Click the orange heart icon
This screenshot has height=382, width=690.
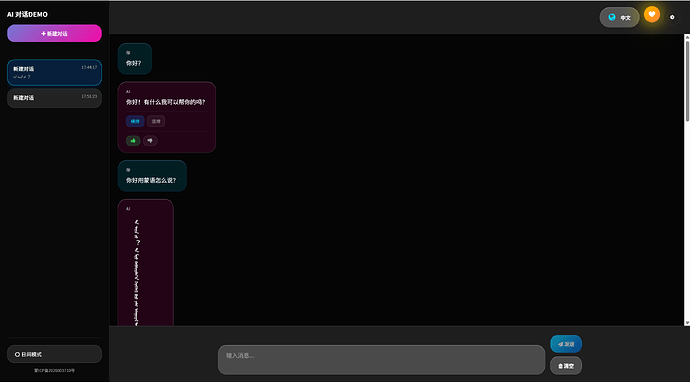coord(652,15)
